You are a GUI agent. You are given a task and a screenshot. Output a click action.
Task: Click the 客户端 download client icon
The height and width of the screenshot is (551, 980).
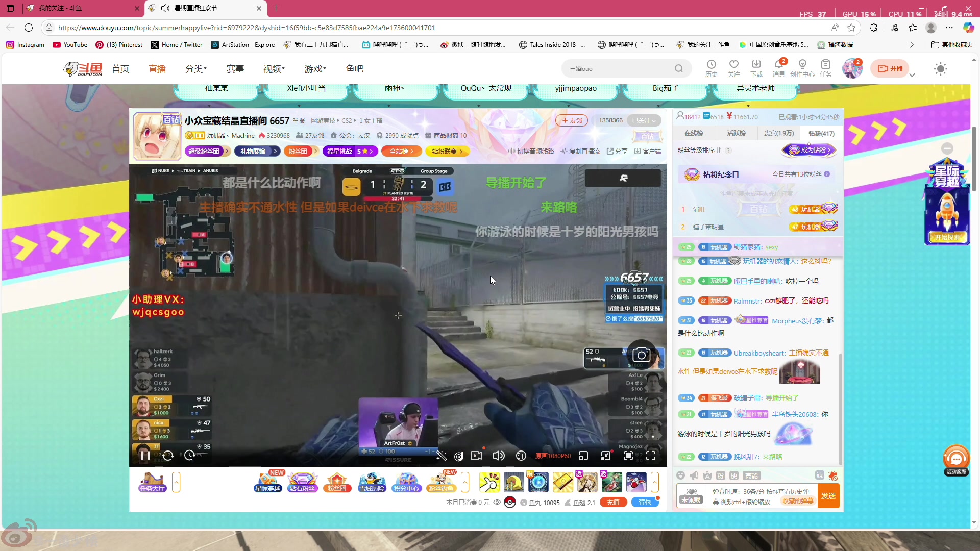648,151
